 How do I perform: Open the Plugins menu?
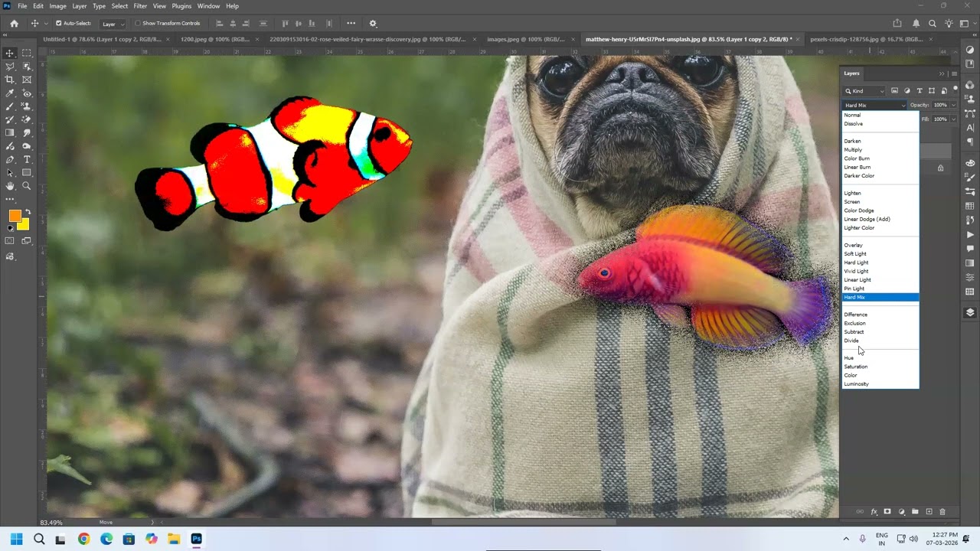(181, 6)
